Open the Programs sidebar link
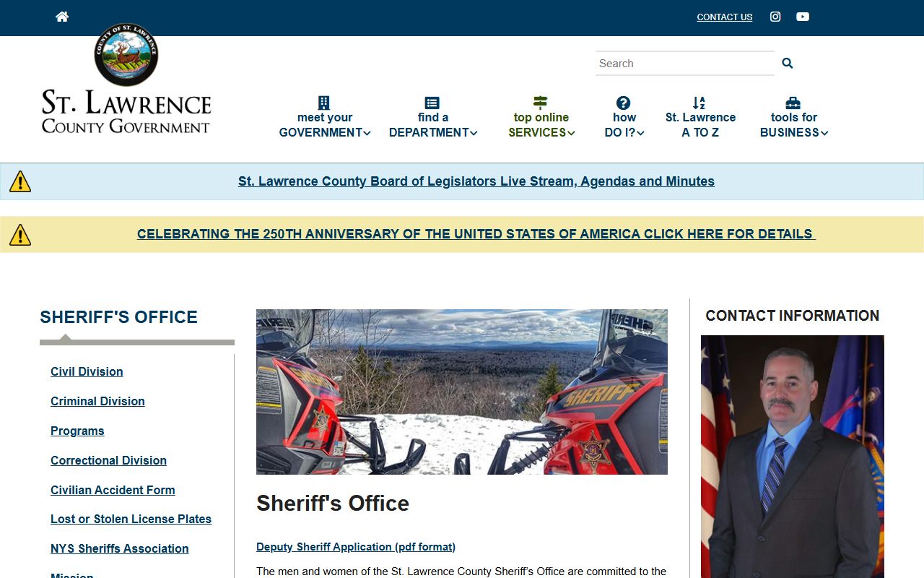Image resolution: width=924 pixels, height=578 pixels. tap(77, 431)
